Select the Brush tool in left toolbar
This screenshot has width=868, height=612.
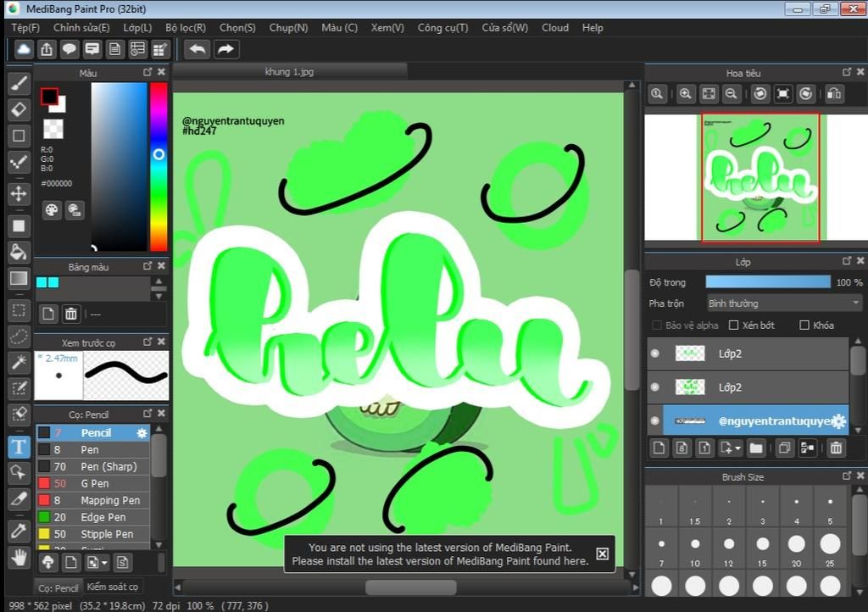coord(19,84)
